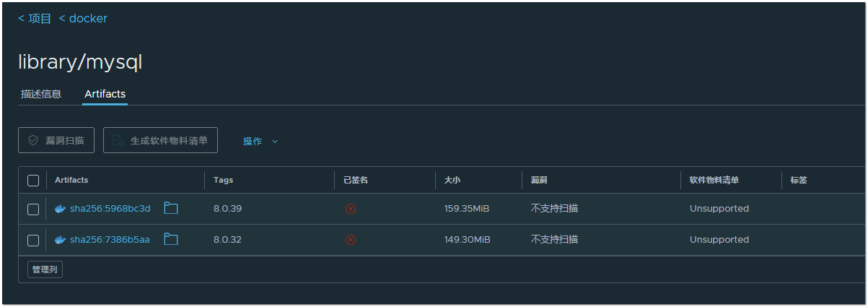Viewport: 868px width, 307px height.
Task: Switch to the 描述信息 tab
Action: point(41,94)
